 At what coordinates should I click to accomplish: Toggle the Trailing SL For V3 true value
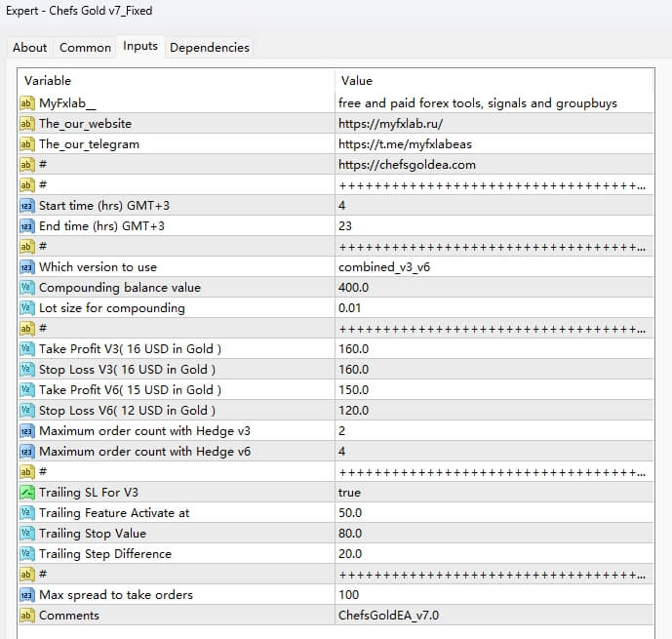[349, 493]
